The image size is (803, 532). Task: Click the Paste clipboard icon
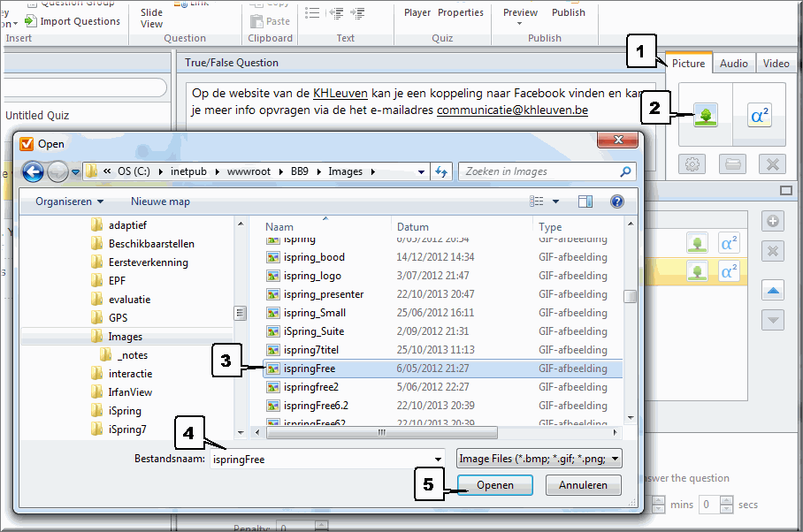(256, 21)
